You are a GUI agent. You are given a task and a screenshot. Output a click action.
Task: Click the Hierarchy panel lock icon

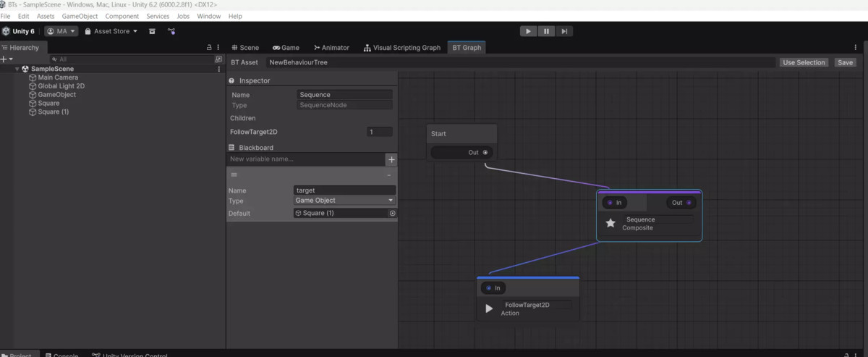pyautogui.click(x=210, y=47)
